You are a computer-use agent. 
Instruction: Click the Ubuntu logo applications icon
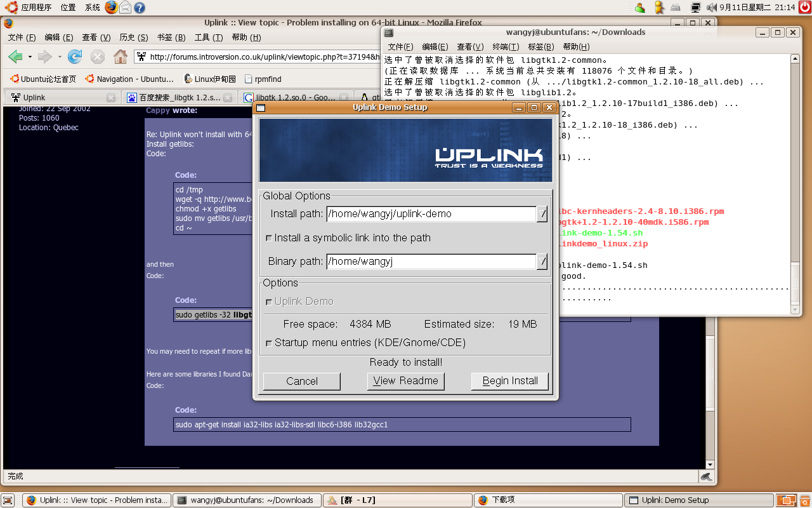pos(10,8)
